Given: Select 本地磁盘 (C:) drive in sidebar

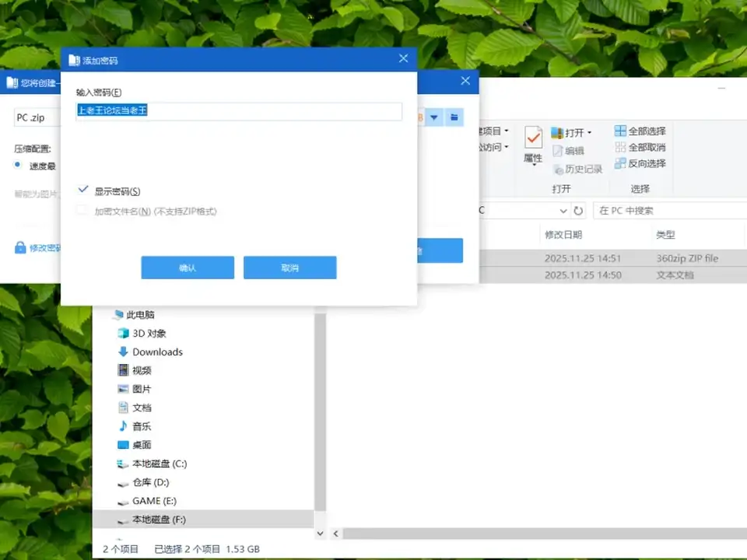Looking at the screenshot, I should [152, 464].
